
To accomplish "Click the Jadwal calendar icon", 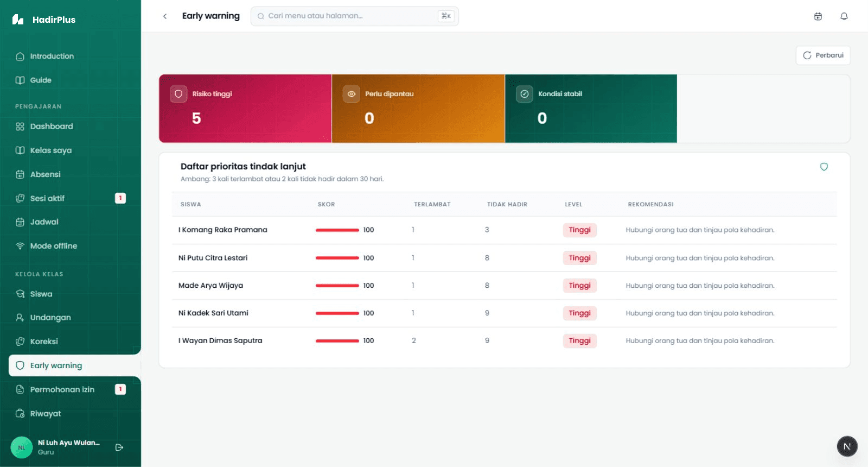I will (x=20, y=222).
